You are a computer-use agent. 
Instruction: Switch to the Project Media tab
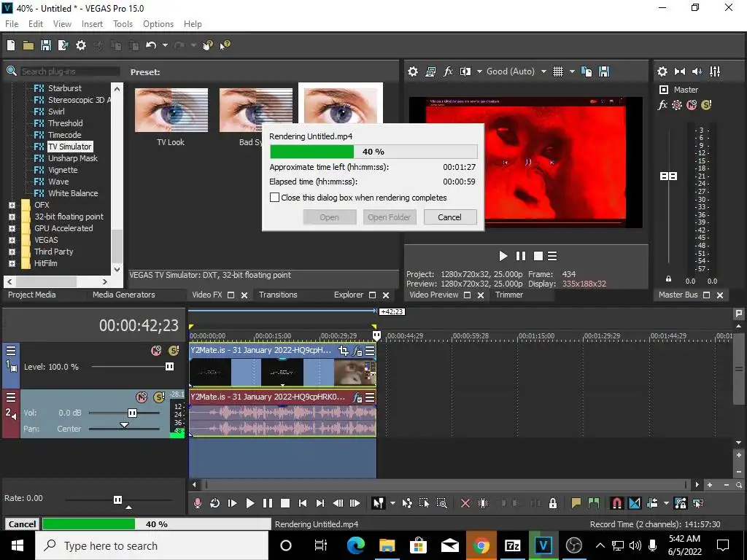tap(32, 295)
